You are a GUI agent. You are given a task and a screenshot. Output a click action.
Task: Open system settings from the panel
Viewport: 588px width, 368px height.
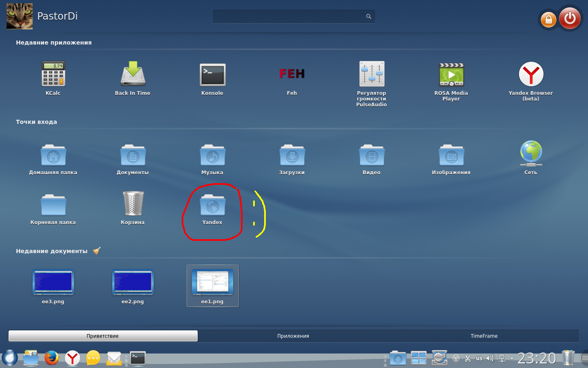point(439,358)
